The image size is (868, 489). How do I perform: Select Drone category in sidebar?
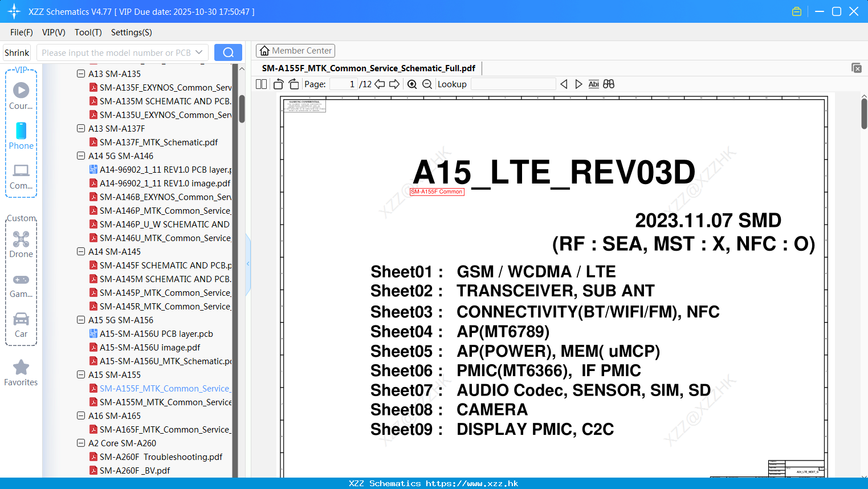[21, 244]
